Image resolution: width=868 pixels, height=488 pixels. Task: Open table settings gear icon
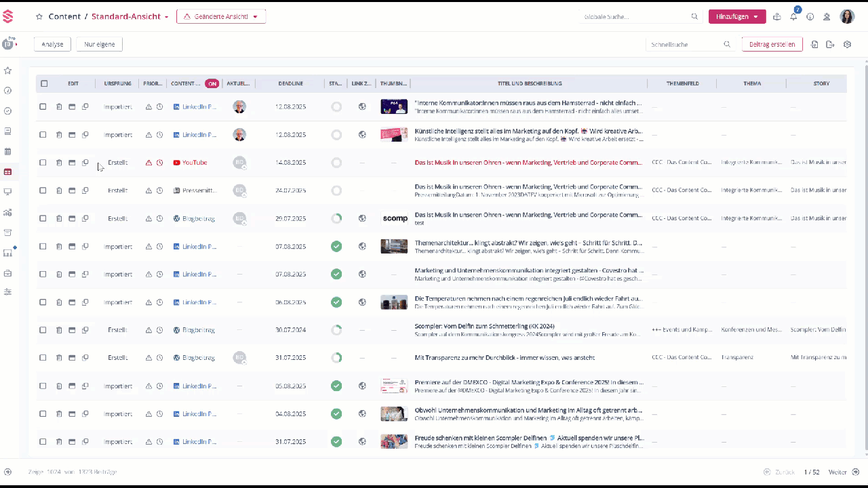tap(847, 45)
